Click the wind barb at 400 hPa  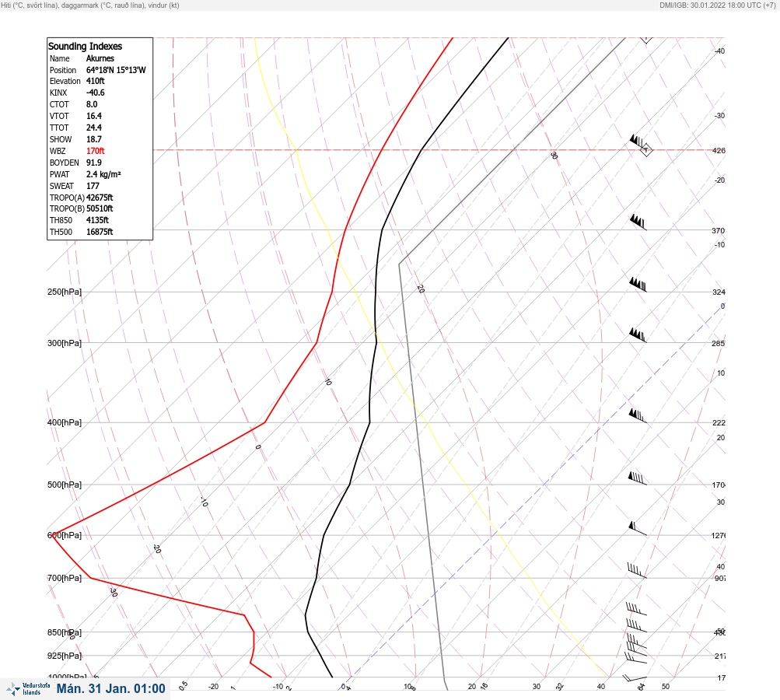click(x=638, y=416)
